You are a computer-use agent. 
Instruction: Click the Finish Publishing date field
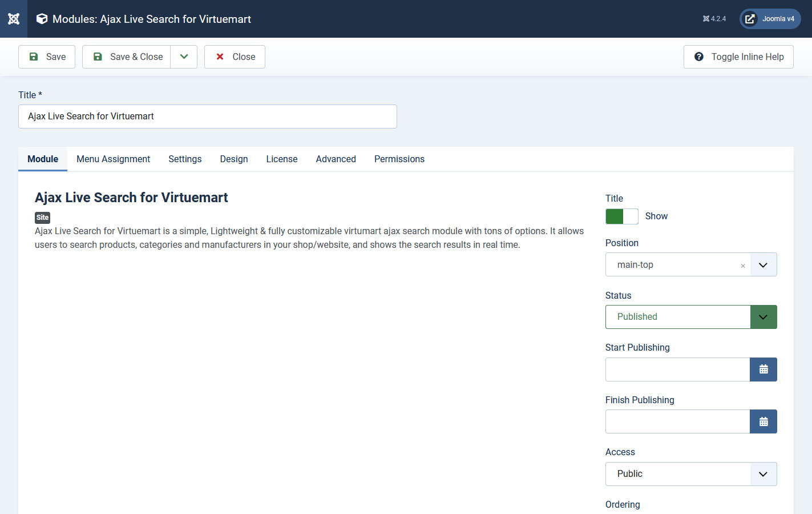point(677,421)
